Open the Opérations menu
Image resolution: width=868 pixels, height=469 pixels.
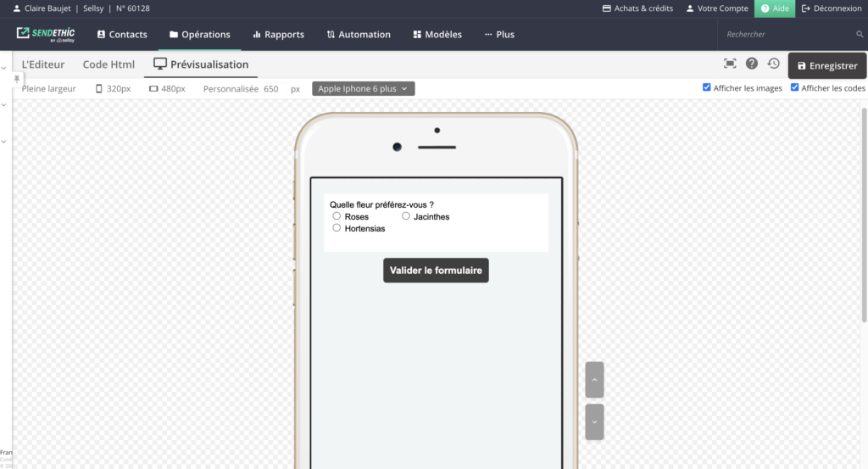[200, 34]
